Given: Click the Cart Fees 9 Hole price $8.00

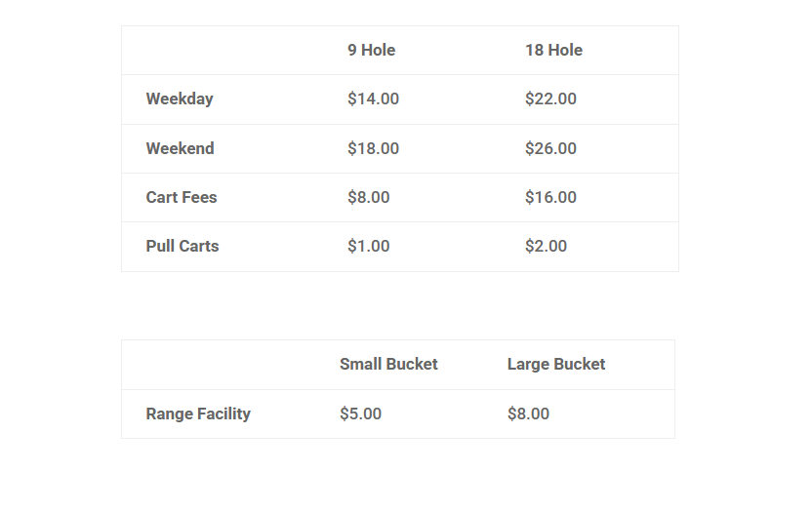Looking at the screenshot, I should point(368,198).
